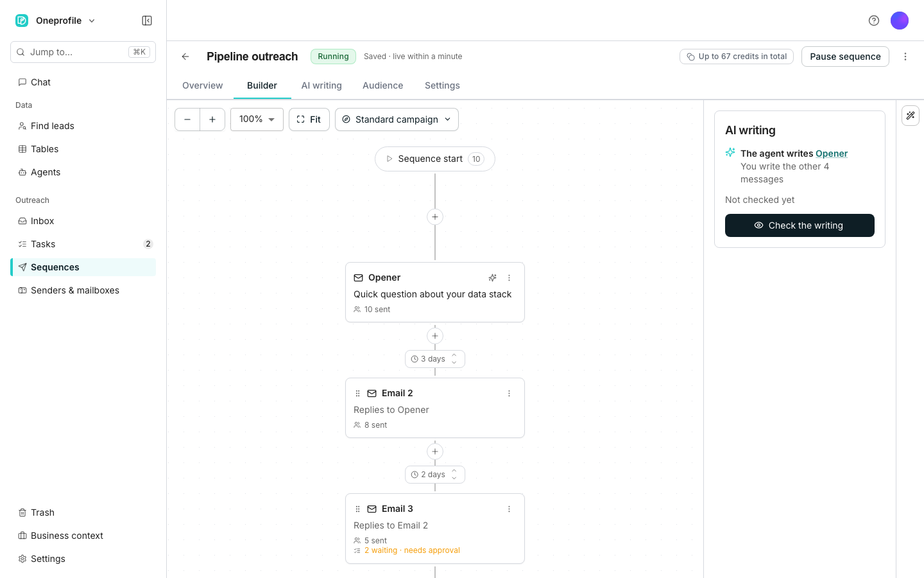Open the Email 2 card three-dot menu
The width and height of the screenshot is (924, 578).
509,394
